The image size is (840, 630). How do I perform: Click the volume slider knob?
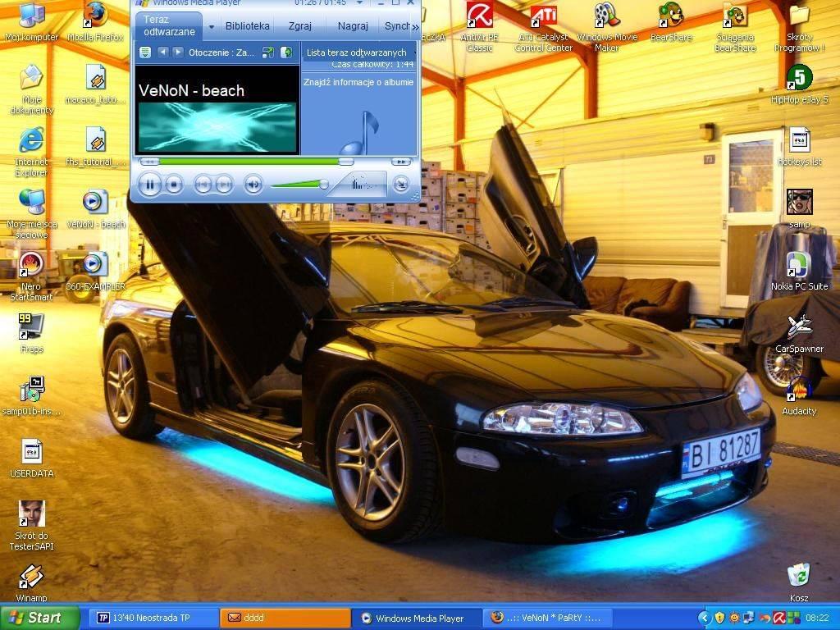(x=324, y=185)
